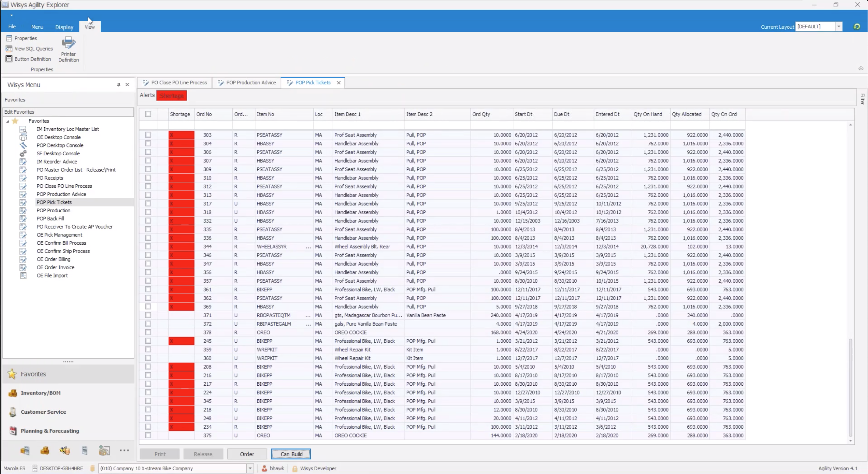The height and width of the screenshot is (474, 868).
Task: Check the select-all header checkbox
Action: (148, 114)
